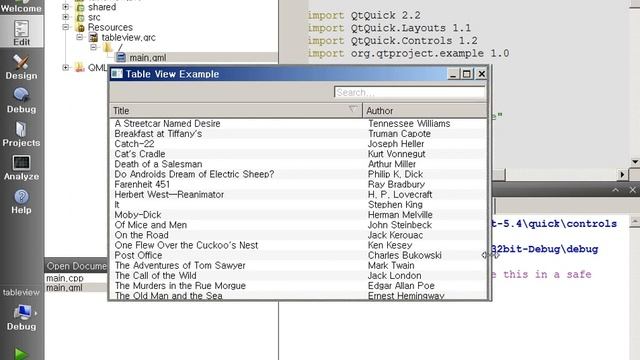Select row 'Post Office'
The image size is (640, 360).
[298, 255]
